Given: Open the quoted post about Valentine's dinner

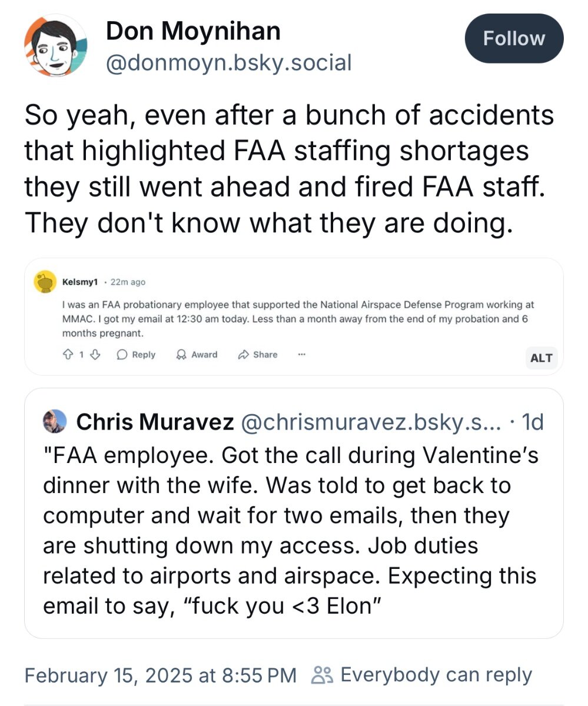Looking at the screenshot, I should (290, 531).
